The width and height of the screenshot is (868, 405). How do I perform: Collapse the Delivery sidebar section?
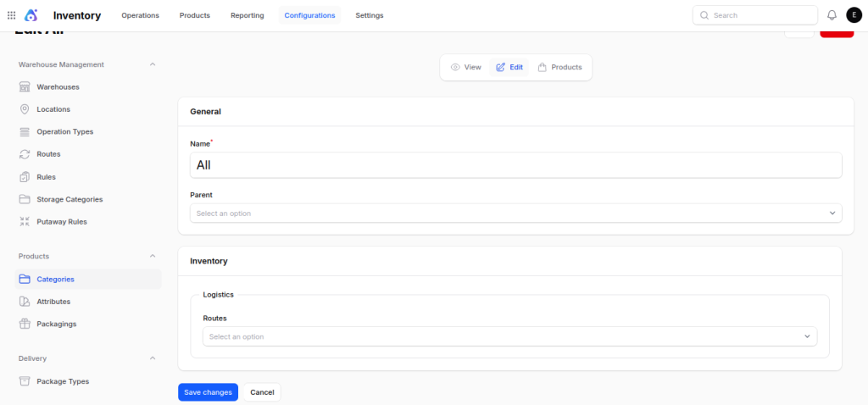pos(153,358)
